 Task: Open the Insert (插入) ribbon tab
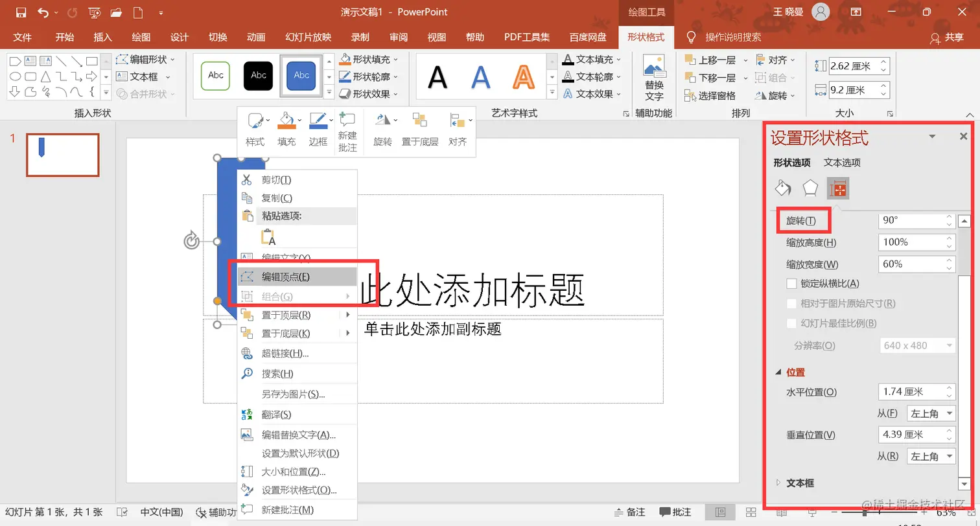point(102,37)
